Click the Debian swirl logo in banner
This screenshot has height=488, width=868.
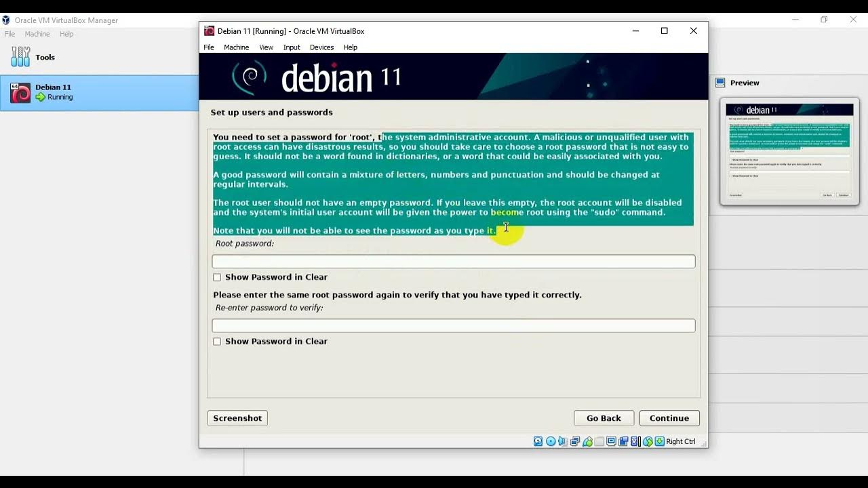(250, 77)
